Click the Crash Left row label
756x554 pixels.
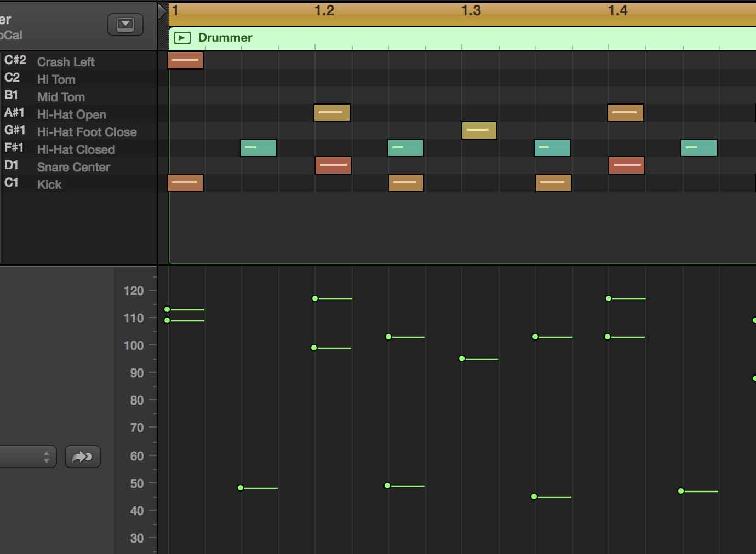tap(66, 62)
